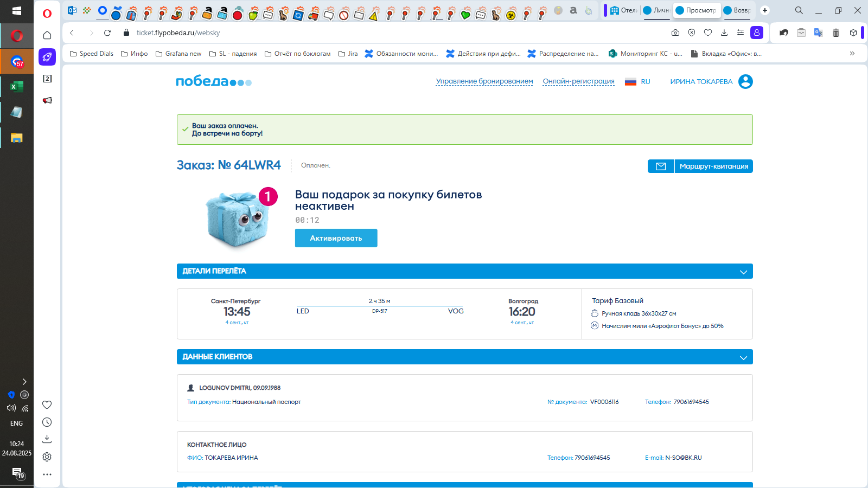
Task: Click the volume speaker tray icon
Action: [x=11, y=408]
